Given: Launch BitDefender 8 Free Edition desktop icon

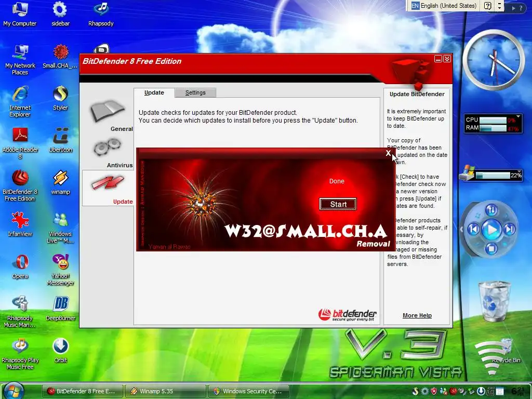Looking at the screenshot, I should point(20,186).
